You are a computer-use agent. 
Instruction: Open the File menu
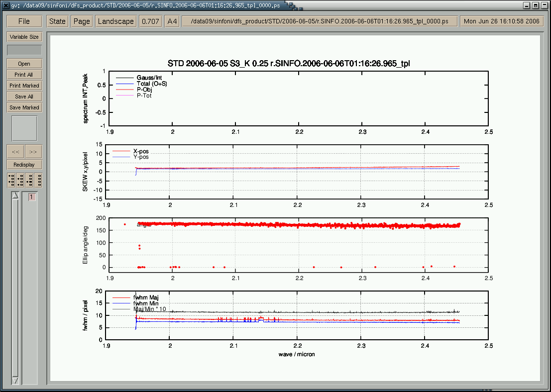point(24,21)
